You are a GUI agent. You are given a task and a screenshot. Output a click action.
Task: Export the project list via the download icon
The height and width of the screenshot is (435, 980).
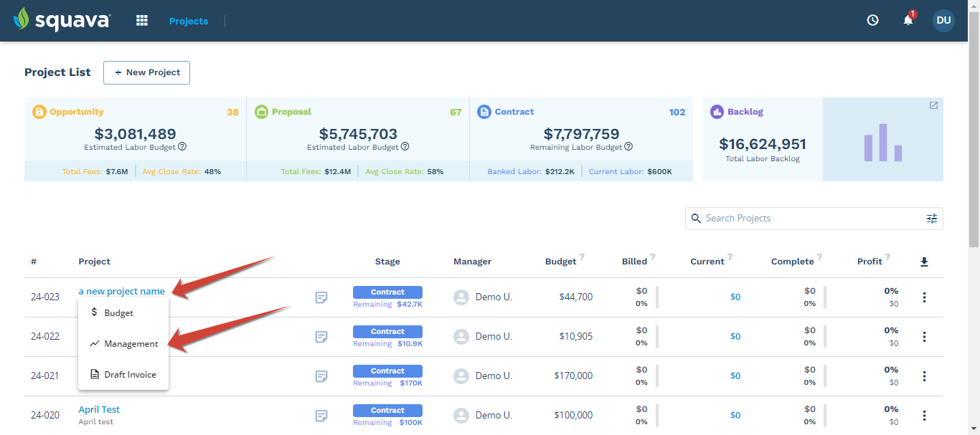924,261
